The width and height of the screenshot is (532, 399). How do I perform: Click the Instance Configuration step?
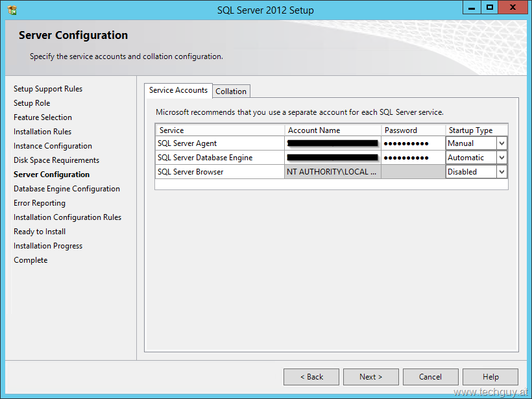click(x=53, y=146)
